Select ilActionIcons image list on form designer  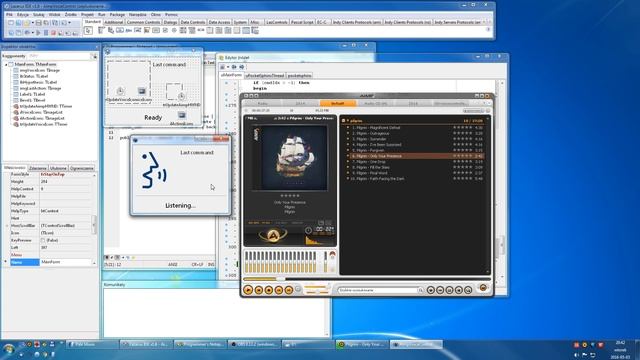[x=182, y=116]
